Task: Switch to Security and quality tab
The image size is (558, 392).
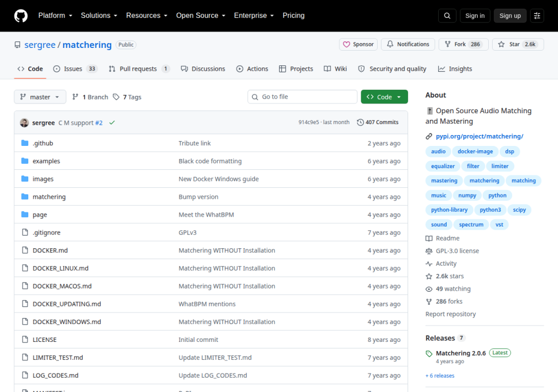Action: [392, 69]
